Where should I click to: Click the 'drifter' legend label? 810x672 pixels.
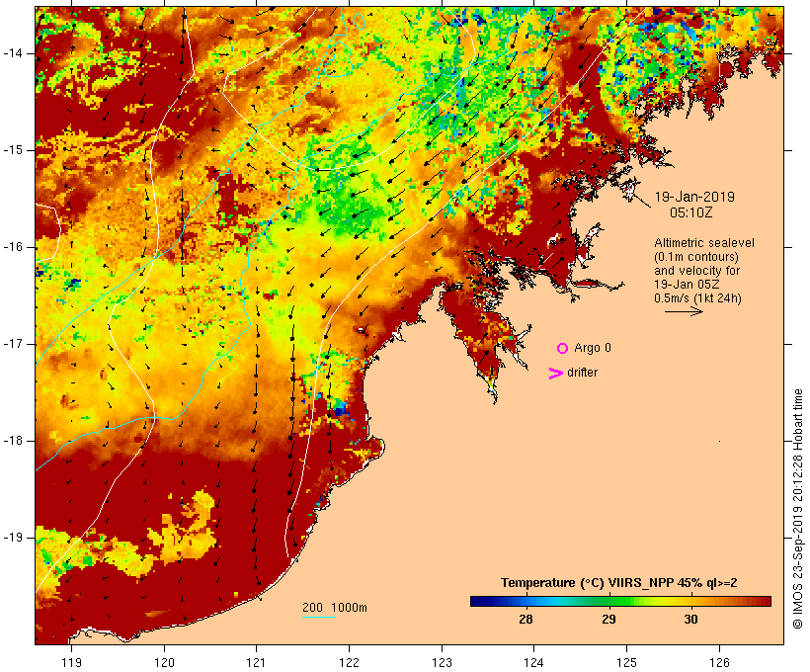pos(582,373)
